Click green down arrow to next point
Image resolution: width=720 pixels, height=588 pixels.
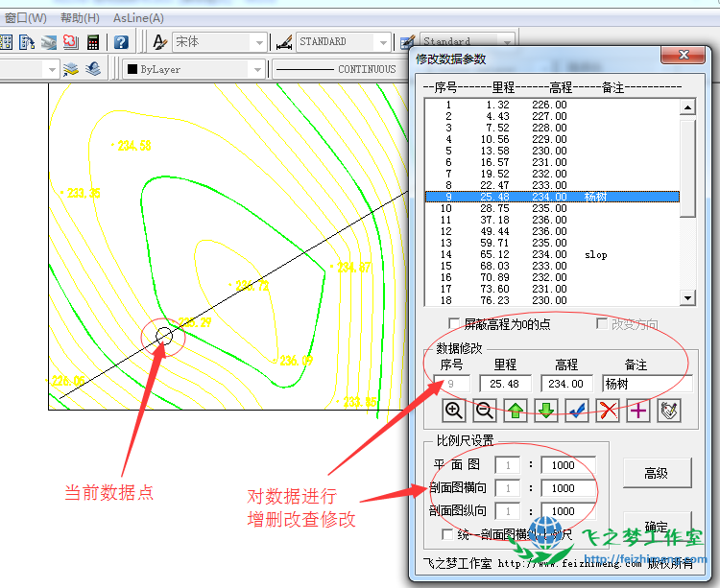(x=546, y=410)
